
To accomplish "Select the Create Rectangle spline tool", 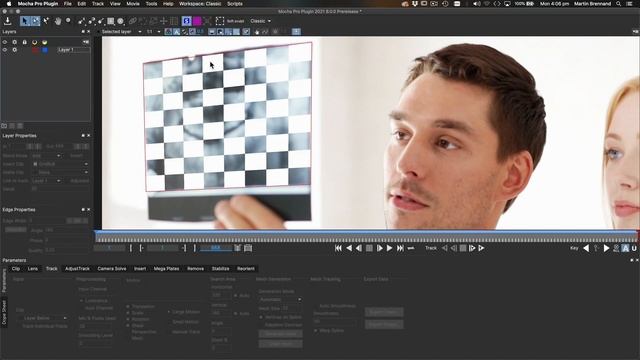I will 111,21.
